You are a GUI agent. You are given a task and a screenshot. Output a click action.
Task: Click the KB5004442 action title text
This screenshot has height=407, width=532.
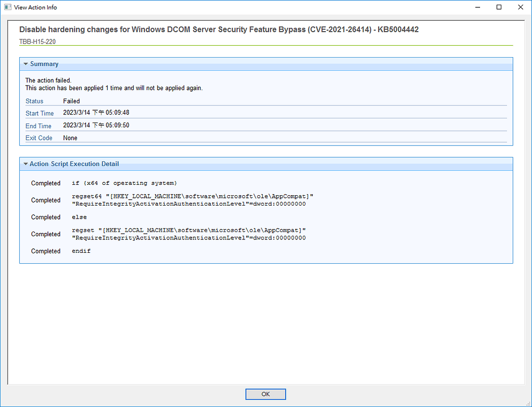coord(218,29)
